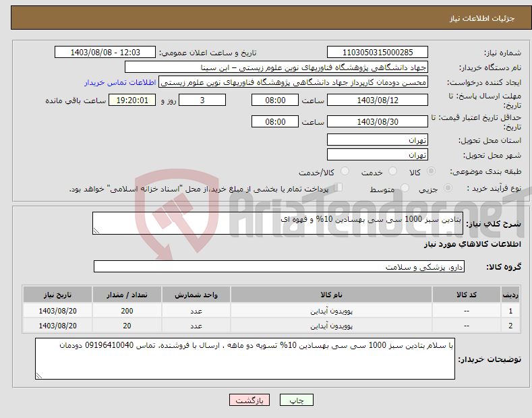Click the buyer organization name field

point(276,67)
